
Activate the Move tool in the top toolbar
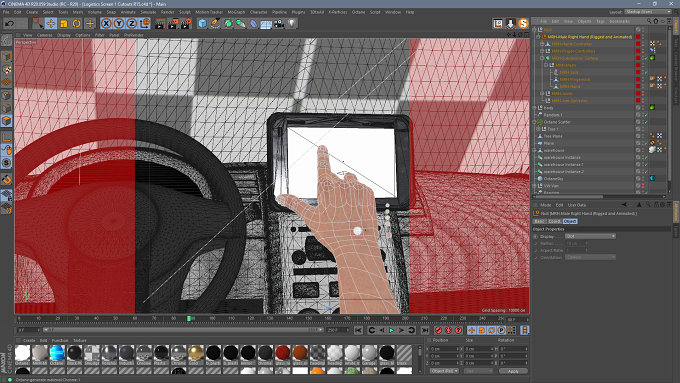coord(51,23)
